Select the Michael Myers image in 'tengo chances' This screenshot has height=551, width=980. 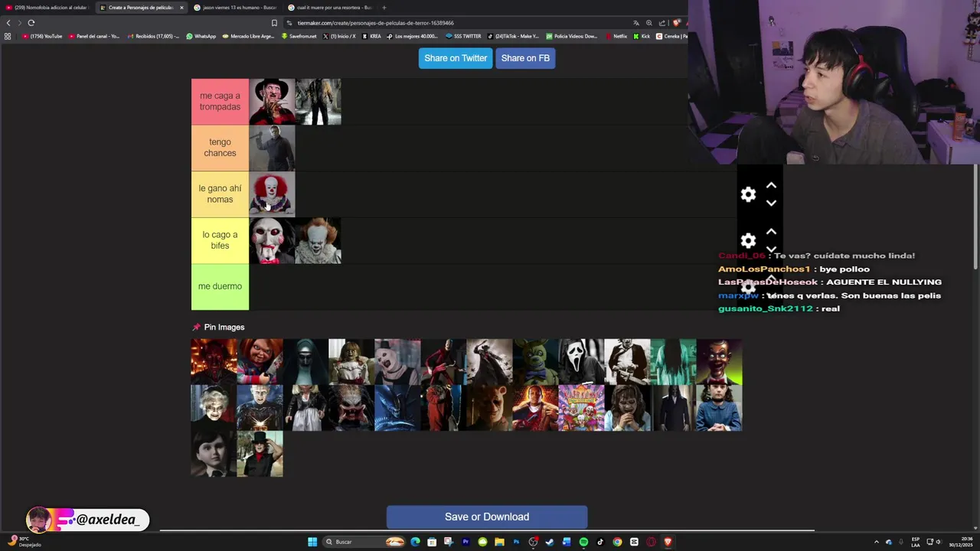272,148
